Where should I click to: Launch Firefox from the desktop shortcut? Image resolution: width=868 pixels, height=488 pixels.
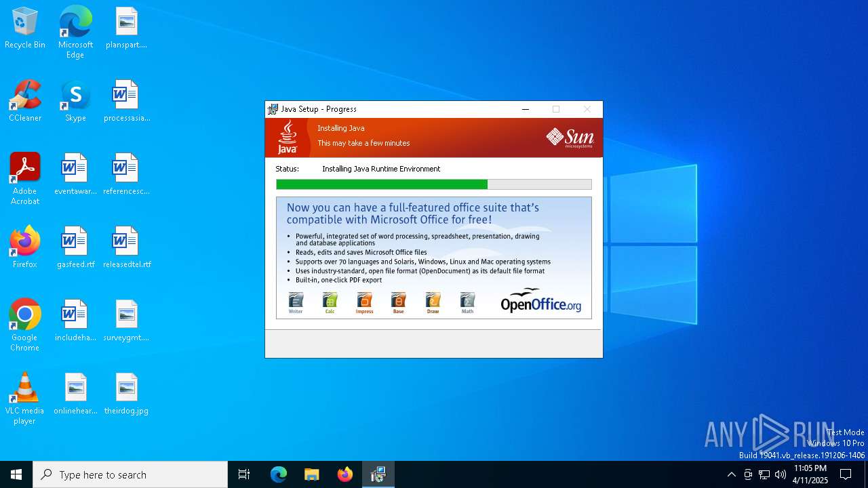click(25, 248)
